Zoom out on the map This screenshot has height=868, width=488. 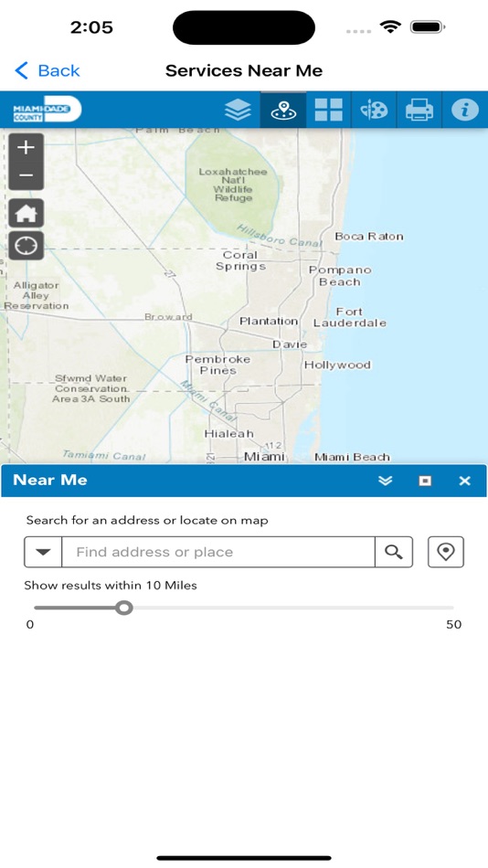26,176
